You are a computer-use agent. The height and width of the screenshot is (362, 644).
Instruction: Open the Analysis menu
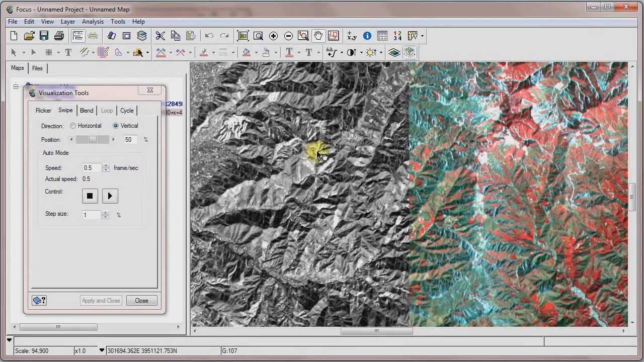point(93,22)
